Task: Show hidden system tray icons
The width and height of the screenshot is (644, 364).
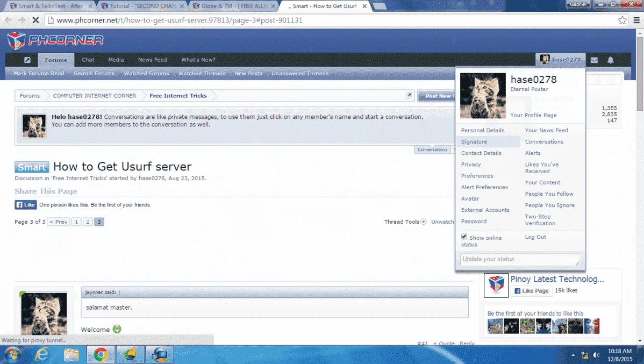Action: tap(573, 355)
